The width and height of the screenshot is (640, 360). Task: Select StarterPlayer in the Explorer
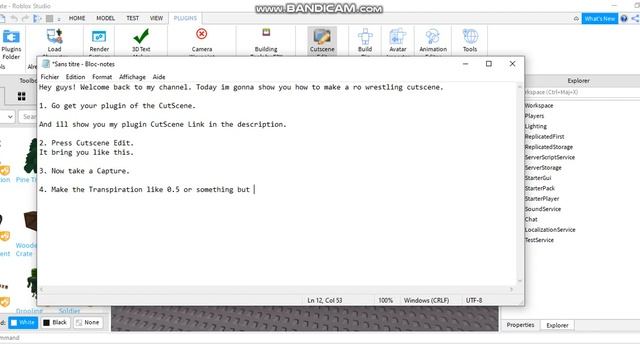[542, 199]
